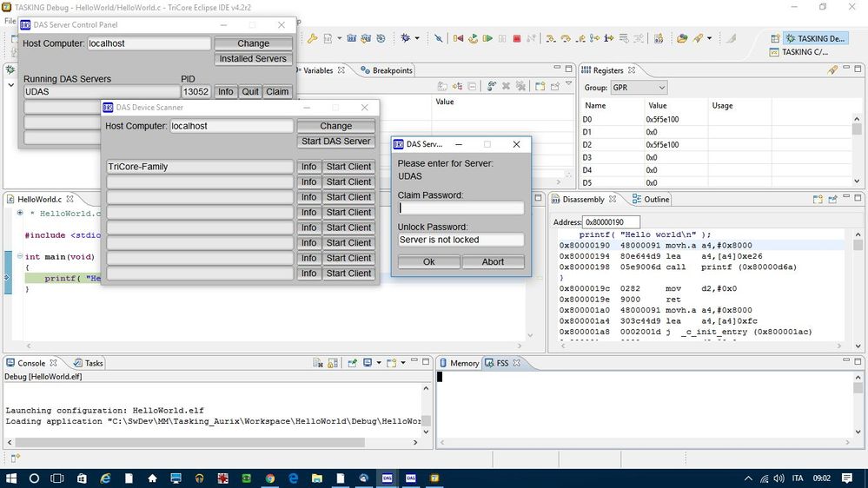Click Remove All icon in Variables toolbar
The image size is (868, 488).
(520, 86)
